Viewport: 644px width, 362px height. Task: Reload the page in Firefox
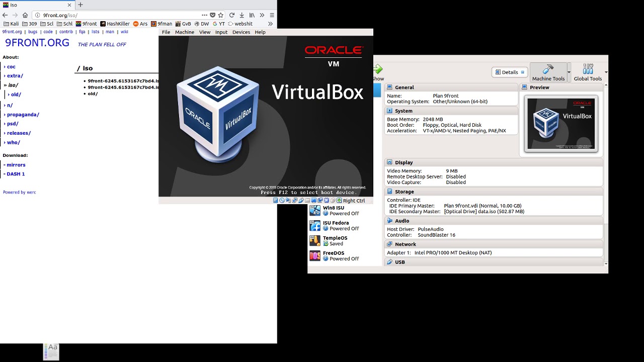pyautogui.click(x=231, y=15)
